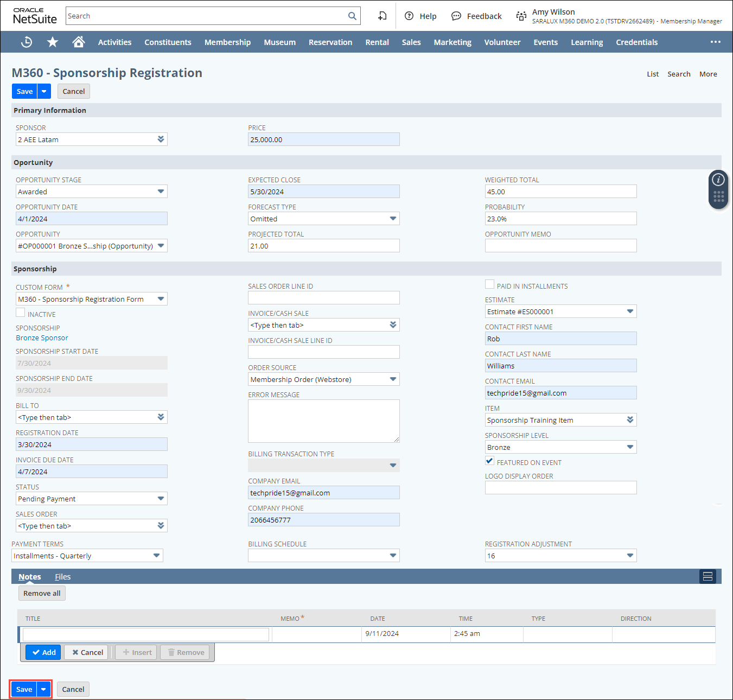Expand the Opportunity Stage dropdown
The width and height of the screenshot is (733, 700).
coord(161,192)
